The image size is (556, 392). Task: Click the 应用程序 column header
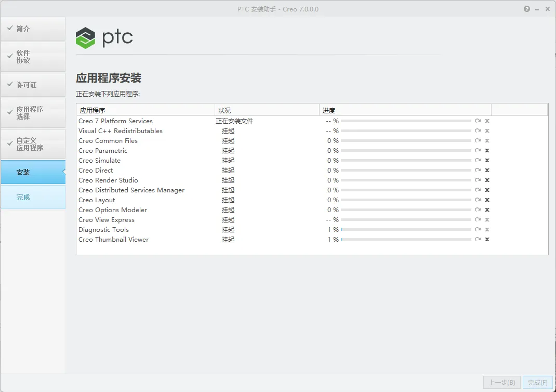(x=145, y=110)
